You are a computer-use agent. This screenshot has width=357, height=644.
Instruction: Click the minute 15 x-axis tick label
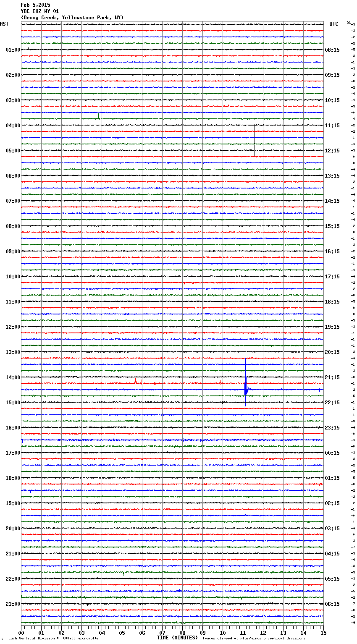pyautogui.click(x=323, y=633)
